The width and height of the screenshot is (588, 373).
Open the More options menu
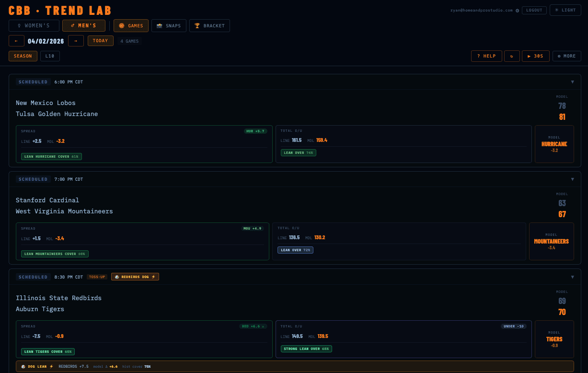pyautogui.click(x=566, y=56)
